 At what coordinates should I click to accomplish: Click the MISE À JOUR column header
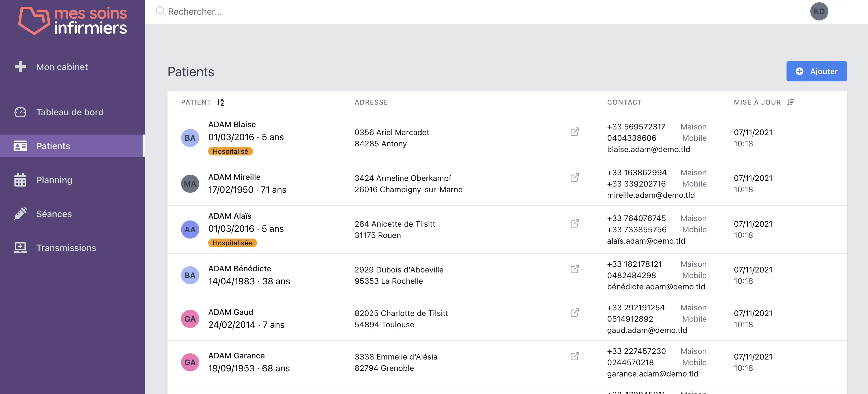(x=757, y=102)
